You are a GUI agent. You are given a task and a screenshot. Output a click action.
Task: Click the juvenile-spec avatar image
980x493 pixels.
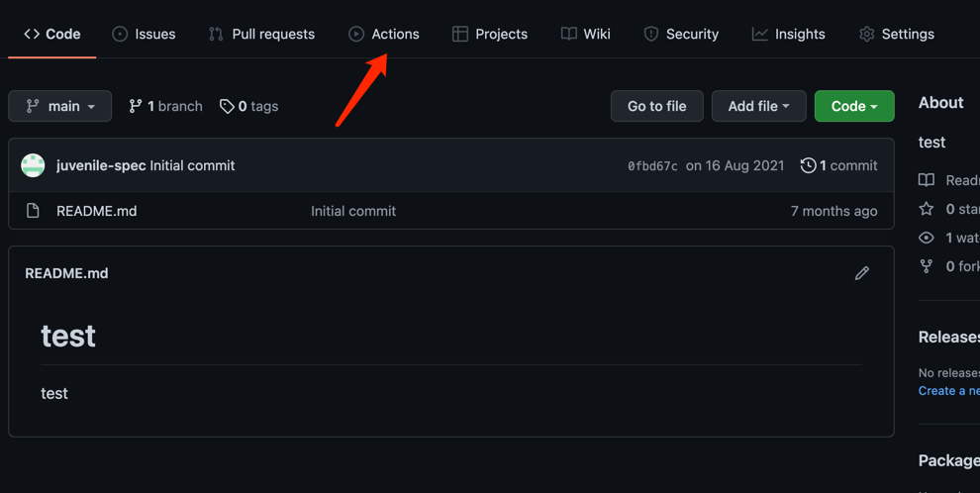tap(33, 165)
